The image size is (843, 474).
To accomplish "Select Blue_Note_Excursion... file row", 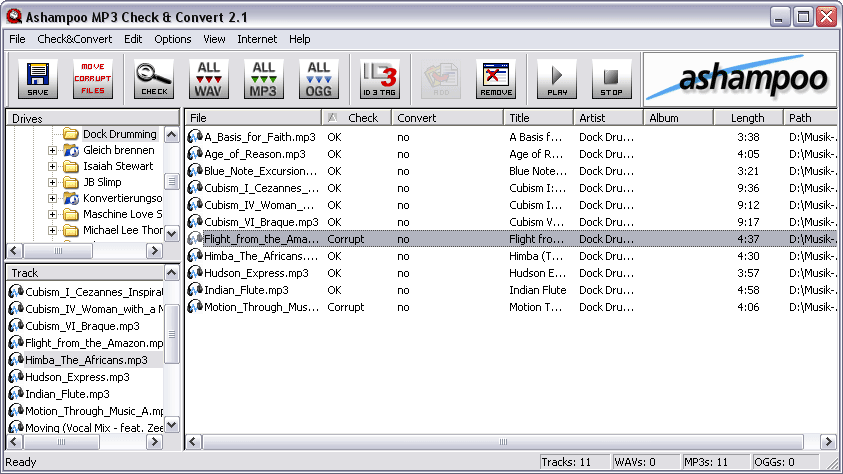I will tap(511, 171).
